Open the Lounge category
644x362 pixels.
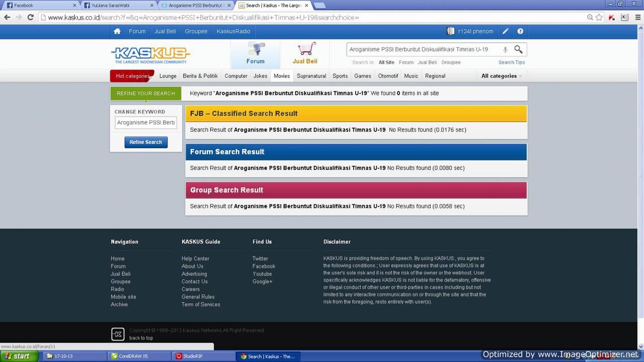pyautogui.click(x=168, y=76)
